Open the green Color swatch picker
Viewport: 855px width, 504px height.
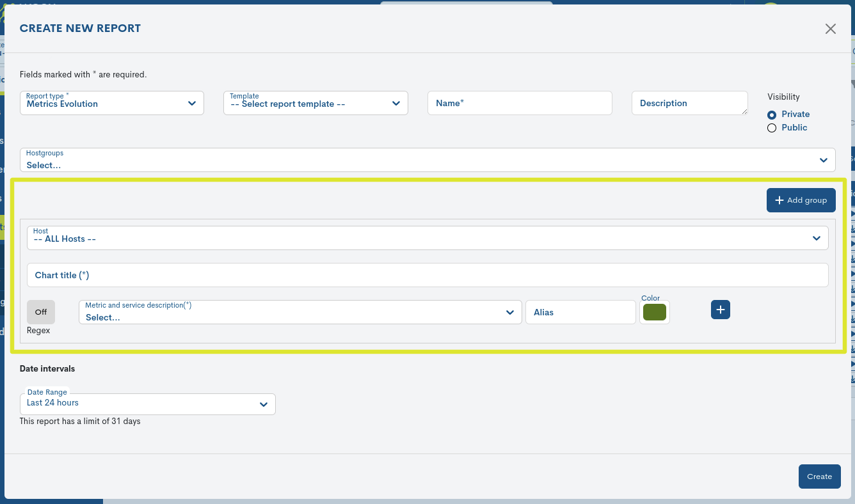(655, 312)
